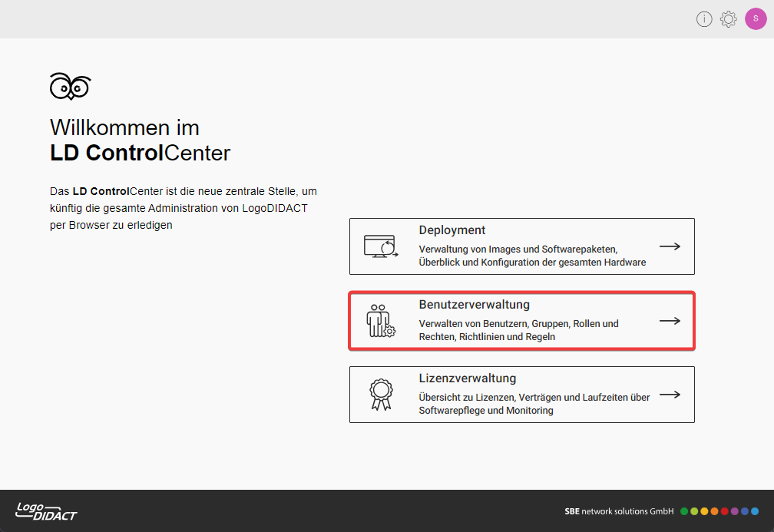
Task: Click the 'Das LD ControlCenter ist die neue' paragraph
Action: tap(183, 208)
